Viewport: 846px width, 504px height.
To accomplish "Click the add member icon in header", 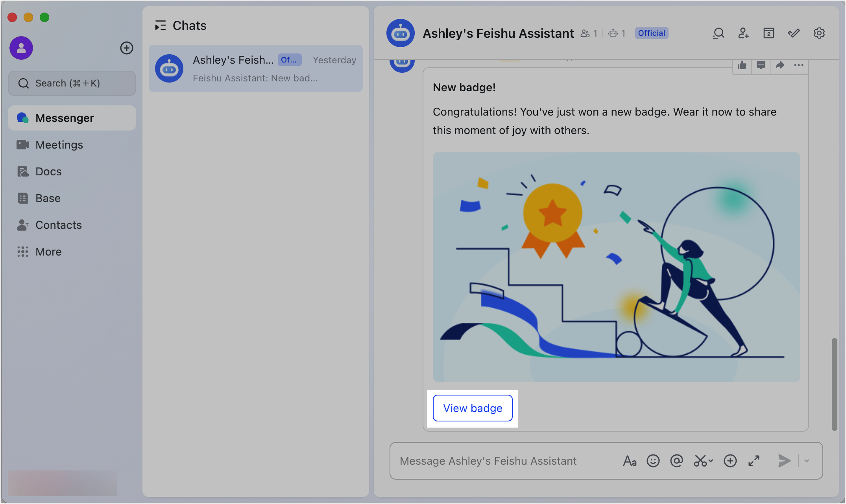I will tap(743, 33).
